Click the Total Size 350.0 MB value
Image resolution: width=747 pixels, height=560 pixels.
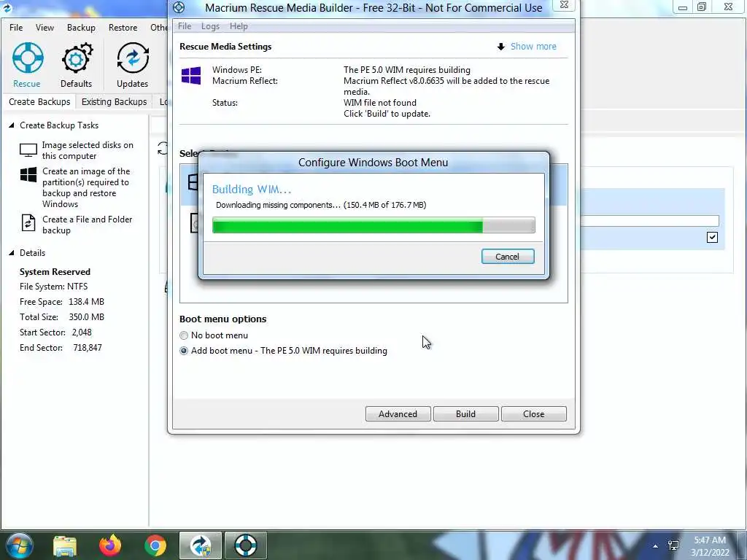coord(86,317)
